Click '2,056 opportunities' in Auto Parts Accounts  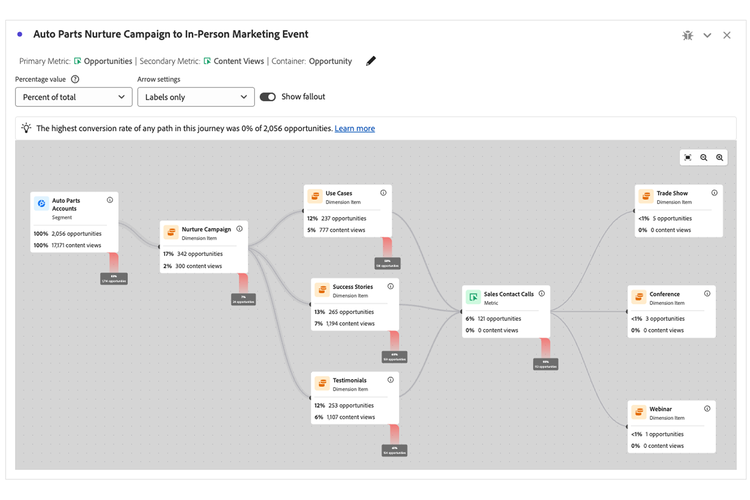[77, 233]
